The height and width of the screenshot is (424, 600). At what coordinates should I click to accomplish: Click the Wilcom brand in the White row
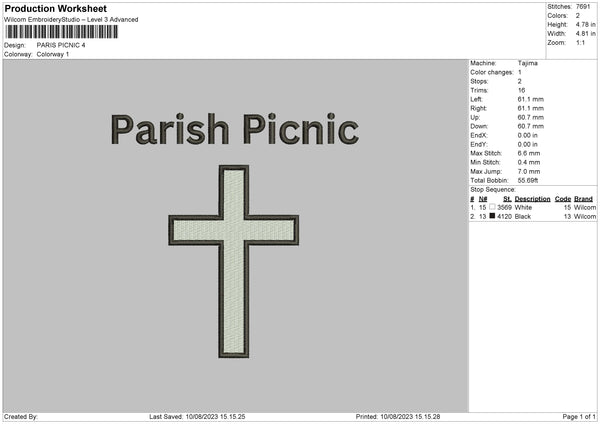(585, 207)
